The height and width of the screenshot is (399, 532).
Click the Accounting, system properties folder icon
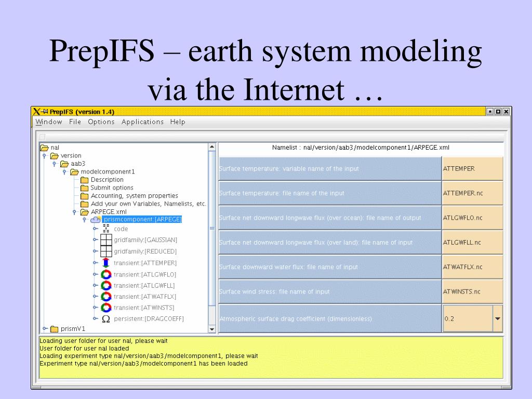[x=85, y=196]
